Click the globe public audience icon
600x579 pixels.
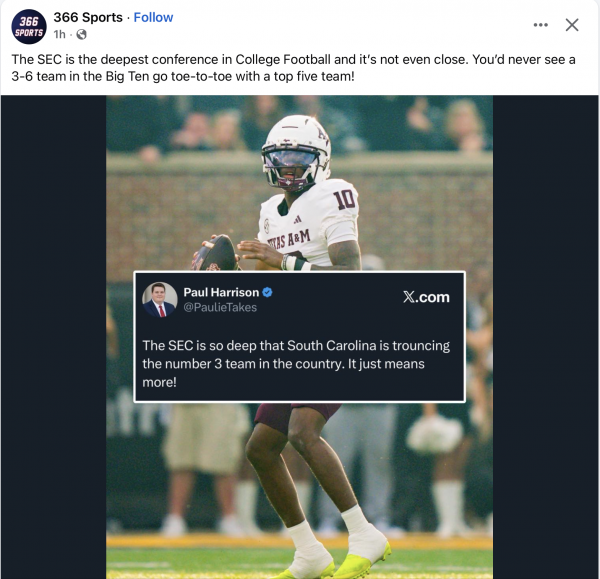81,34
